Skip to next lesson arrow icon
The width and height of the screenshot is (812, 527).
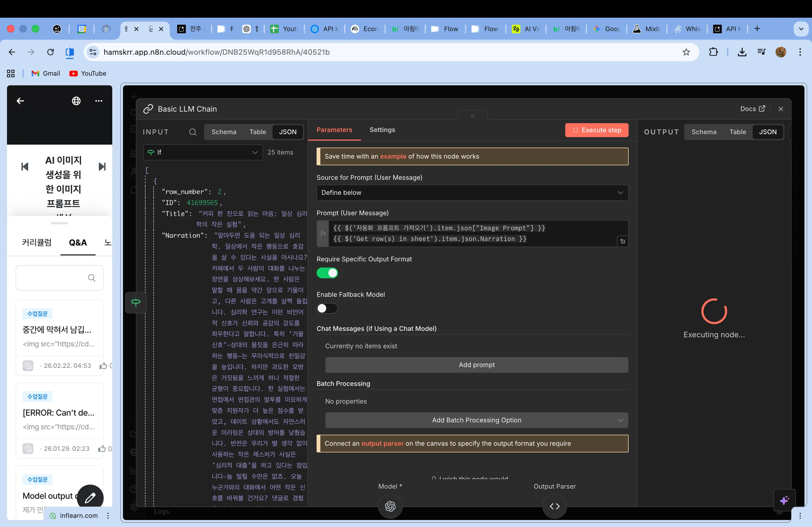[x=102, y=167]
